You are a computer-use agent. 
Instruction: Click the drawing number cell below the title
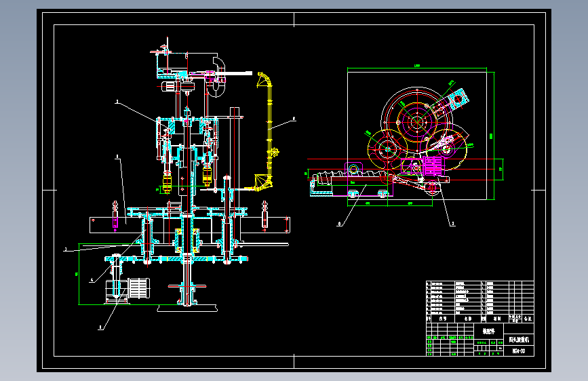point(519,351)
